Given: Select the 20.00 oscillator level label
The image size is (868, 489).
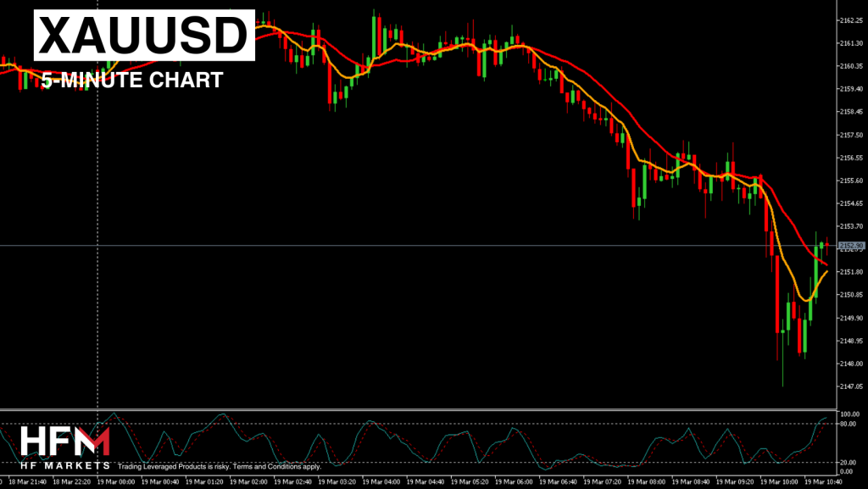Looking at the screenshot, I should tap(848, 462).
